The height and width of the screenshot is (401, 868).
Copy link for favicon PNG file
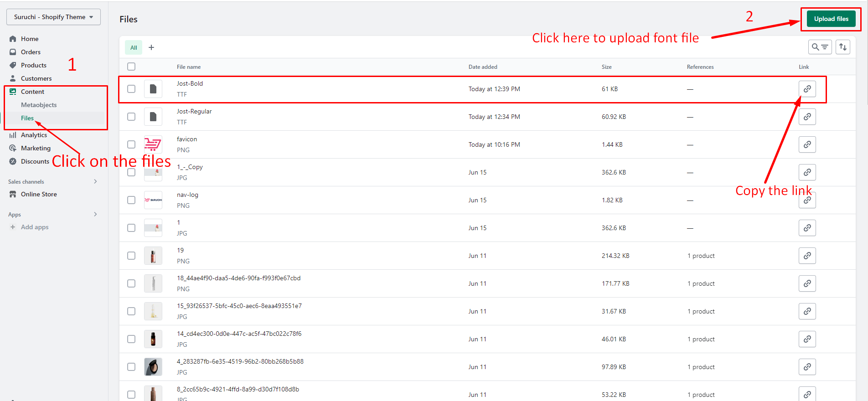point(807,144)
